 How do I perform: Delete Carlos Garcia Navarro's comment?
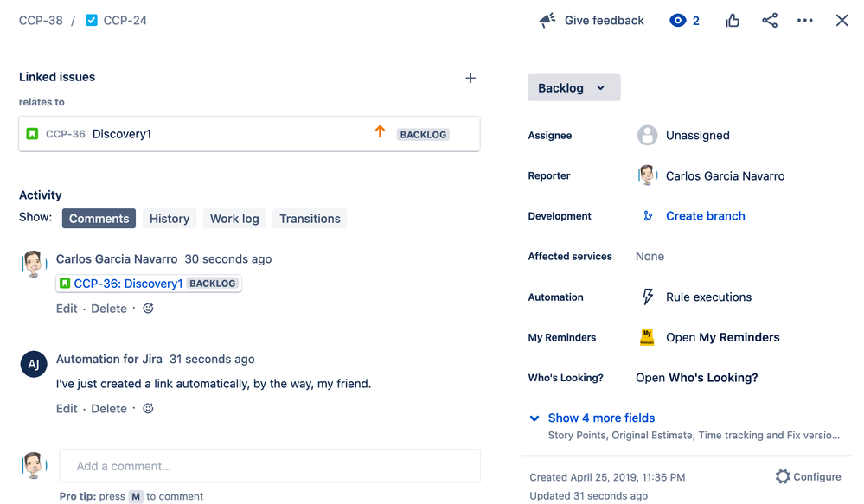click(109, 309)
